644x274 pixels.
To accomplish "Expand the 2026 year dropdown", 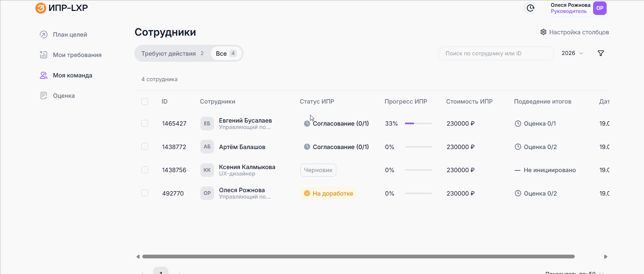I will [572, 53].
